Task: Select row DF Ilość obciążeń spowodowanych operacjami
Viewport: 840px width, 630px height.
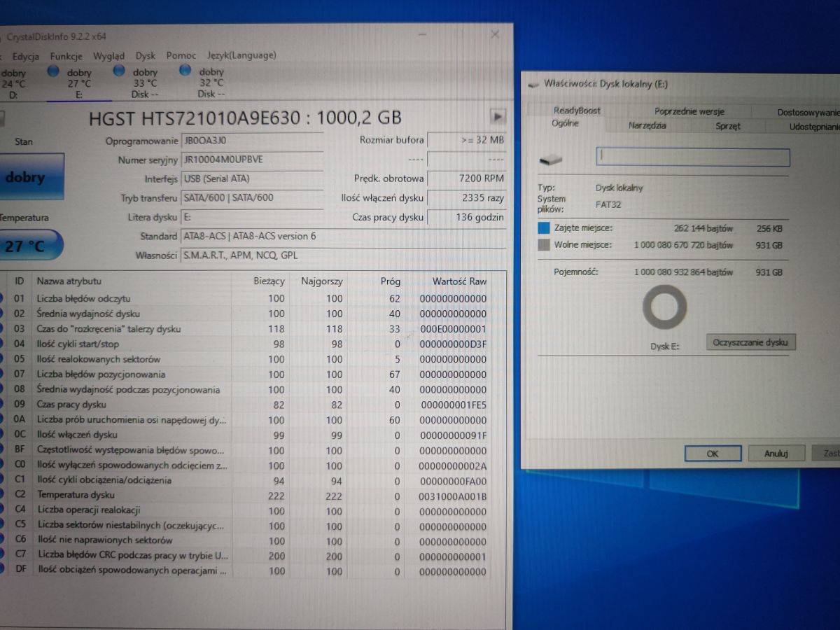Action: [251, 571]
